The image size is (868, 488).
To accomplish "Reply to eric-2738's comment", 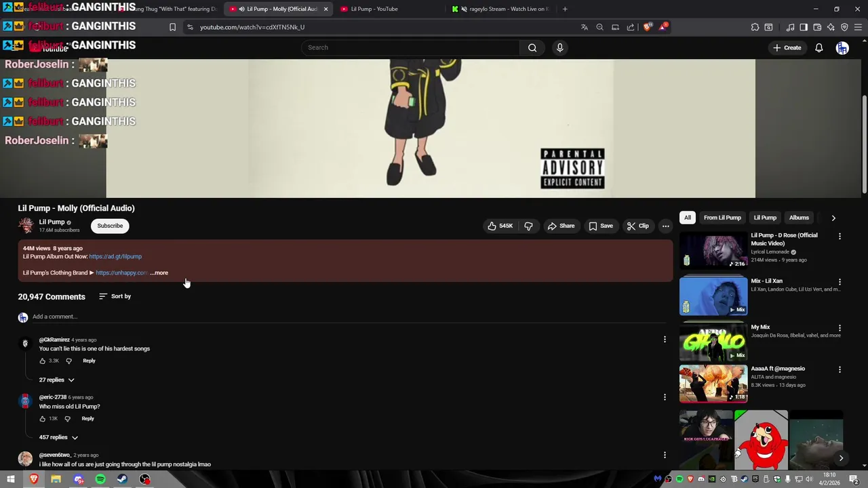I will pos(87,418).
